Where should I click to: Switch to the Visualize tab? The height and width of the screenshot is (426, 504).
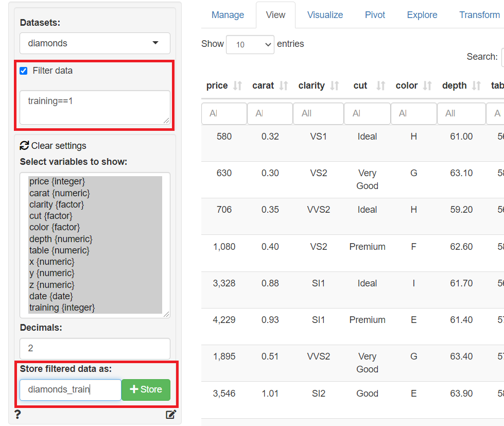[325, 15]
